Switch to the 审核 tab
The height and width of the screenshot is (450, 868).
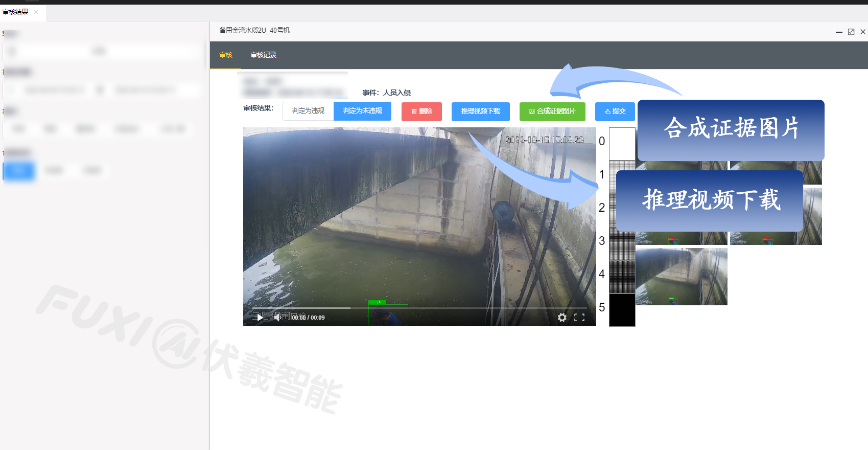coord(226,55)
